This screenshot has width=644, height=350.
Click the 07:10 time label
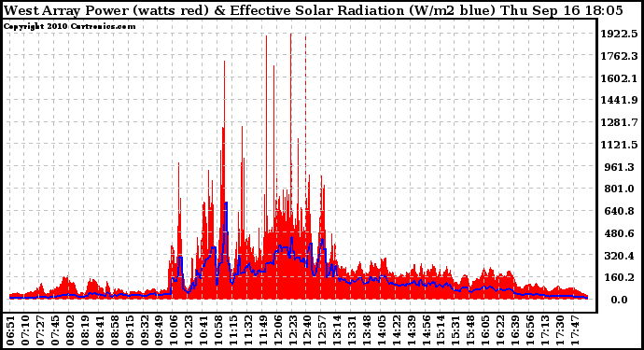coord(25,330)
